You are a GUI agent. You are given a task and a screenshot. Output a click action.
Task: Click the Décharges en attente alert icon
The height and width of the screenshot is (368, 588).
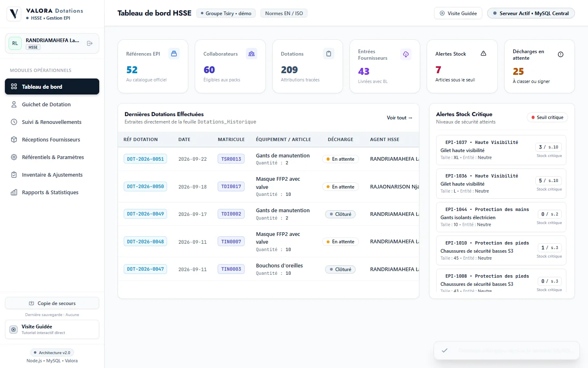pyautogui.click(x=561, y=54)
